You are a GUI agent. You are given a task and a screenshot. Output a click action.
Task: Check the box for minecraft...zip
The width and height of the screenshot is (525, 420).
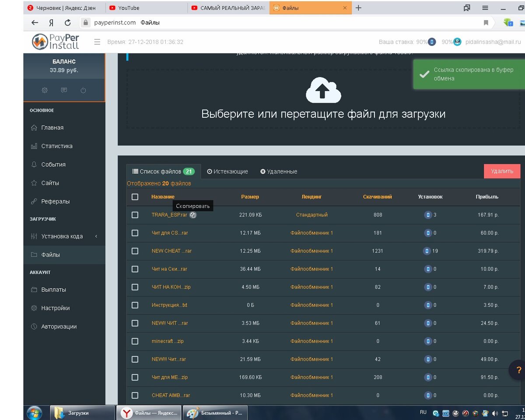click(x=135, y=341)
